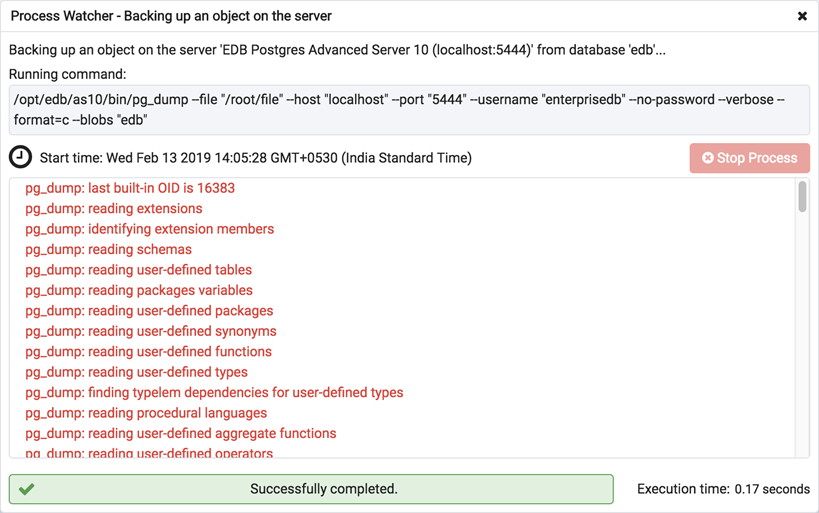The height and width of the screenshot is (513, 819).
Task: Close the Process Watcher dialog
Action: pyautogui.click(x=802, y=17)
